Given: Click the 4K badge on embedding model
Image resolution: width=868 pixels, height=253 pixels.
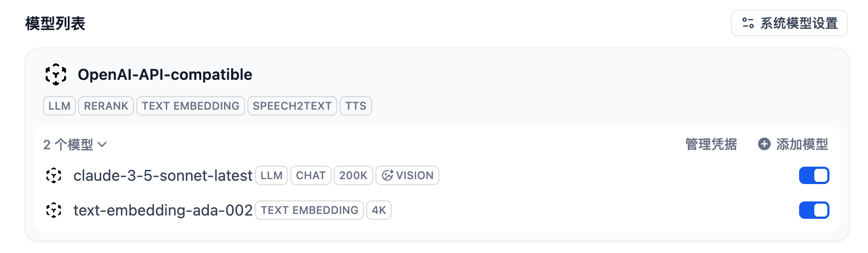Looking at the screenshot, I should tap(379, 210).
